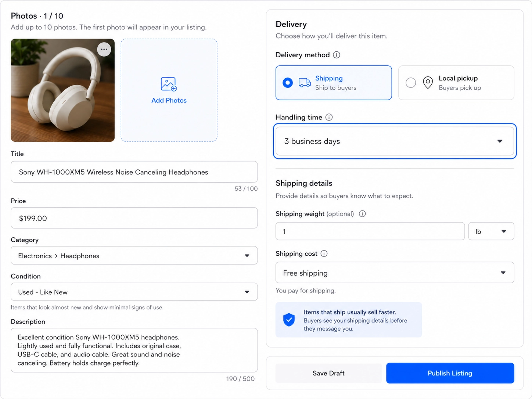Click the 'Items that look almost new' hint
Screen dimensions: 532x399
tap(87, 308)
